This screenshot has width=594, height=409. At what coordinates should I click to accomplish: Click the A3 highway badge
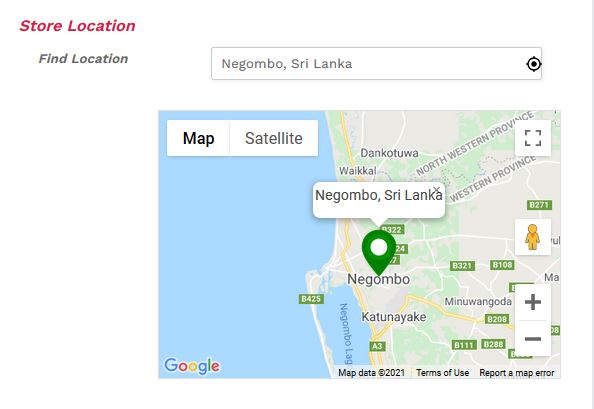(x=377, y=346)
